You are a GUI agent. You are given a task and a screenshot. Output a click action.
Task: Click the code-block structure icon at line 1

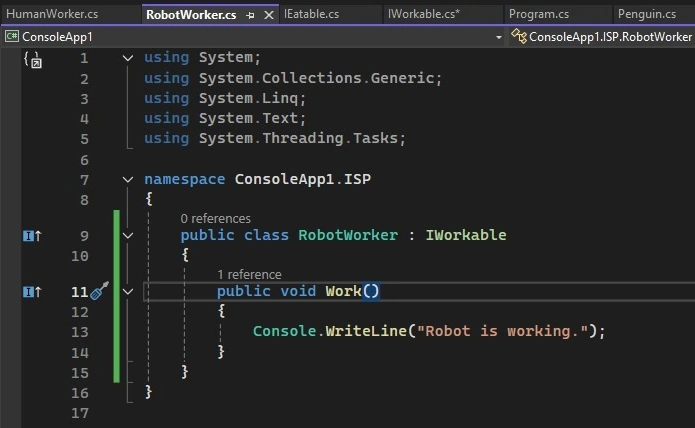(33, 59)
